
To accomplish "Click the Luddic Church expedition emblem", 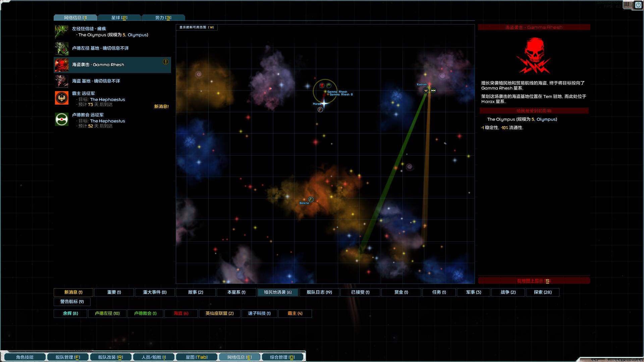I will click(x=62, y=120).
